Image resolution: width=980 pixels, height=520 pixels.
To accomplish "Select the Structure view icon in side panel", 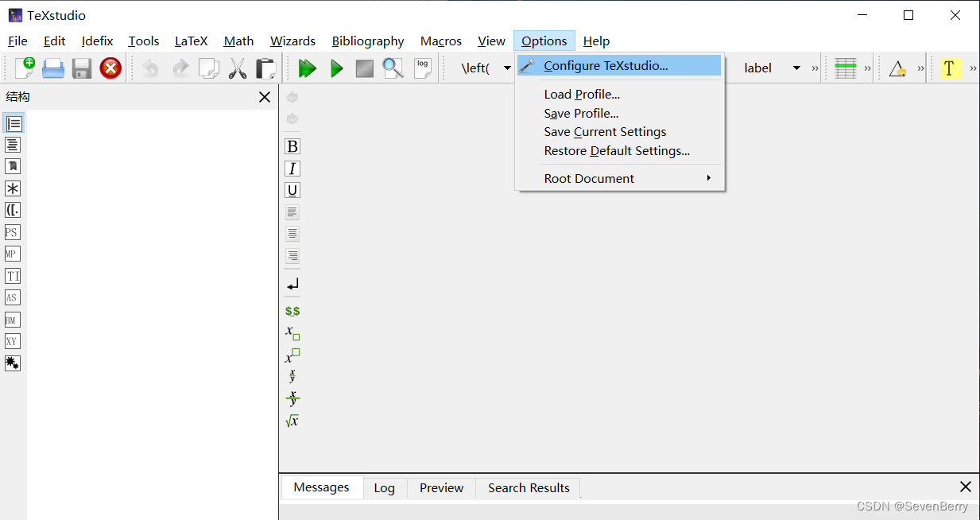I will (x=14, y=123).
